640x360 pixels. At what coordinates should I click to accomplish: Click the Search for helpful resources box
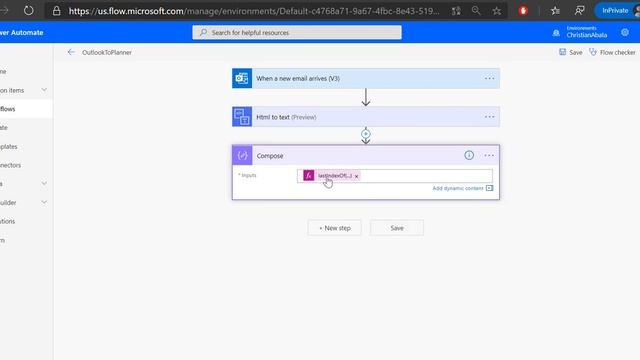point(297,32)
